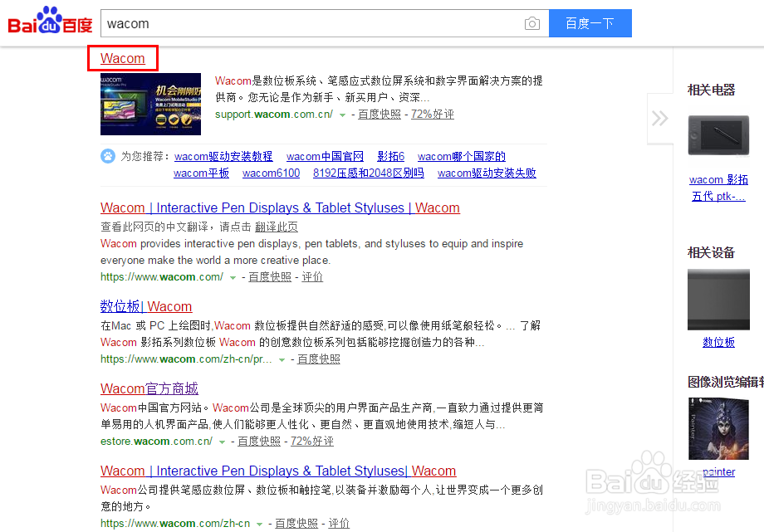The image size is (764, 532).
Task: Open the last Wacom Interactive Pen Displays result
Action: pos(278,471)
